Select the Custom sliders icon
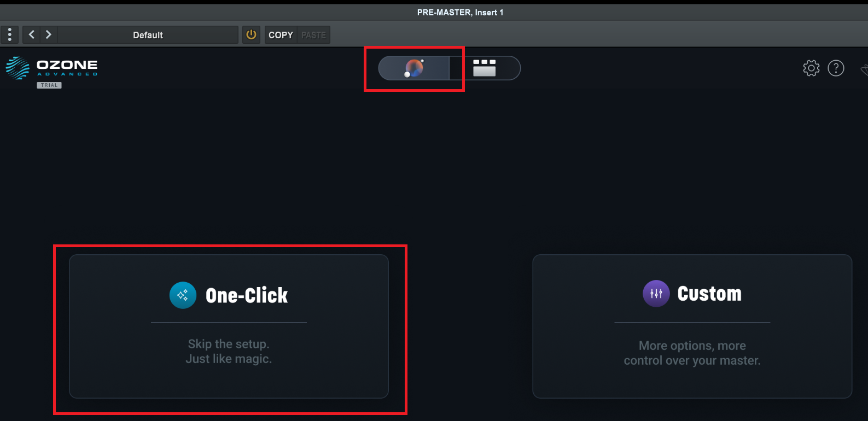Viewport: 868px width, 421px height. [x=656, y=294]
